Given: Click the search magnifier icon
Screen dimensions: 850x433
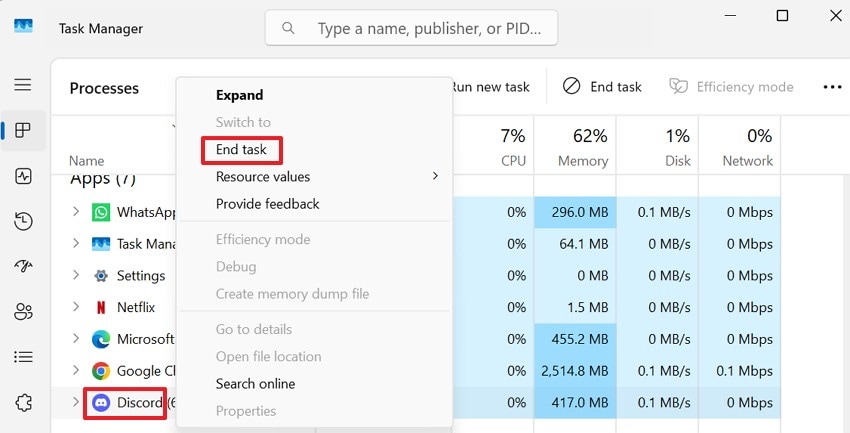Looking at the screenshot, I should click(x=288, y=28).
